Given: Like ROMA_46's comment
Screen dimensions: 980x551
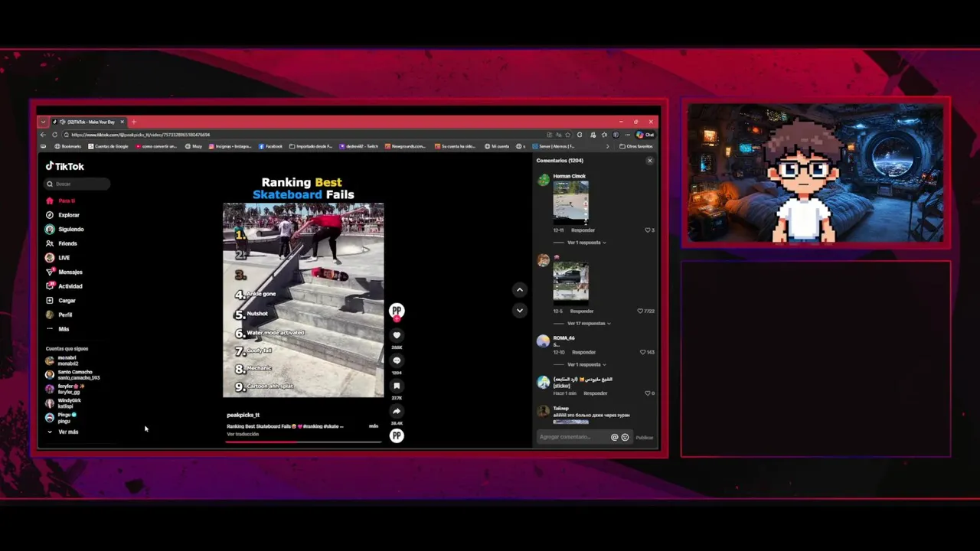Looking at the screenshot, I should [x=642, y=352].
